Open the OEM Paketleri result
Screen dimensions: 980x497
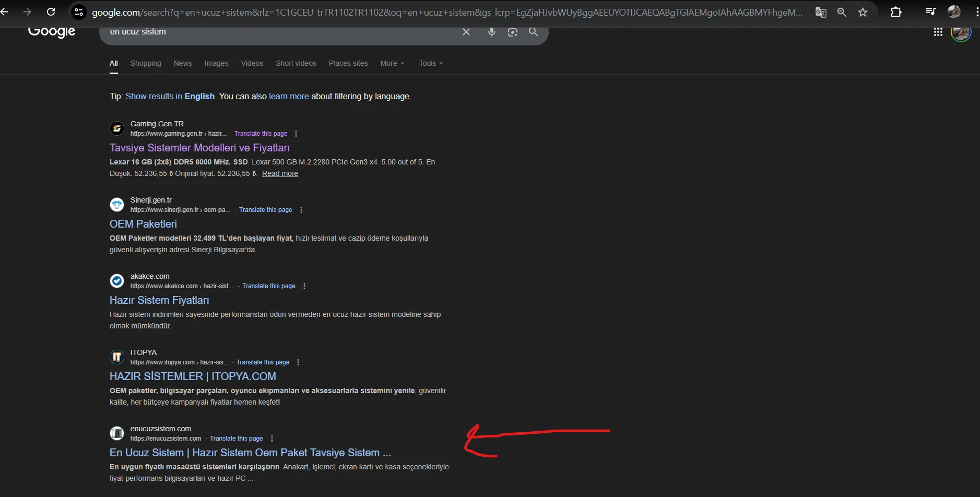[143, 224]
